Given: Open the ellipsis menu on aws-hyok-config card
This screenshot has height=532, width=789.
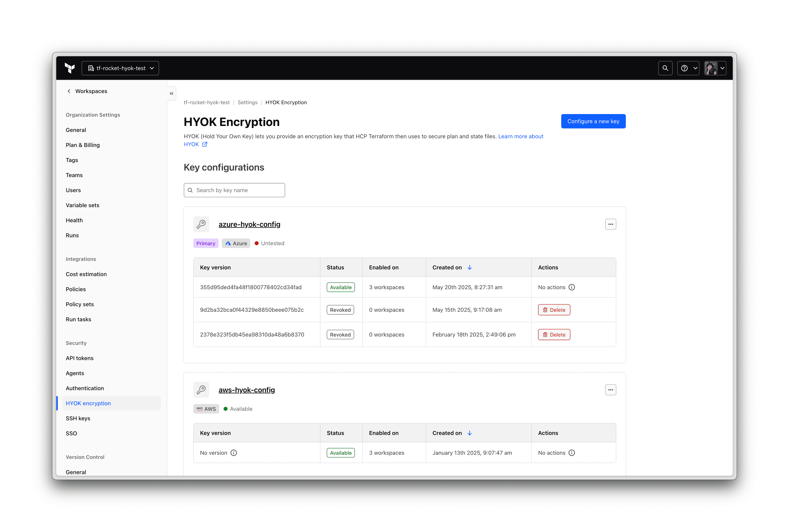Looking at the screenshot, I should pos(611,390).
